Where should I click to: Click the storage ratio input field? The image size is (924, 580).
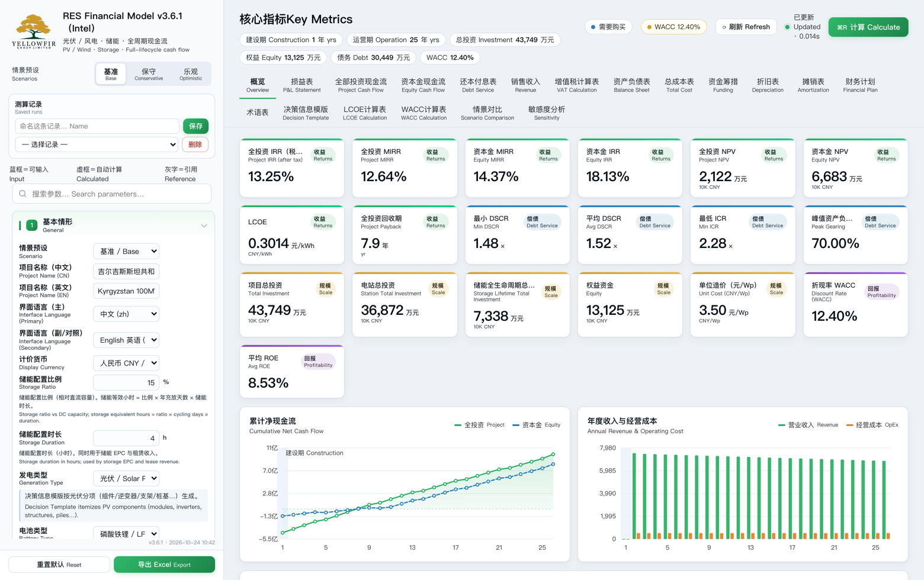click(126, 382)
